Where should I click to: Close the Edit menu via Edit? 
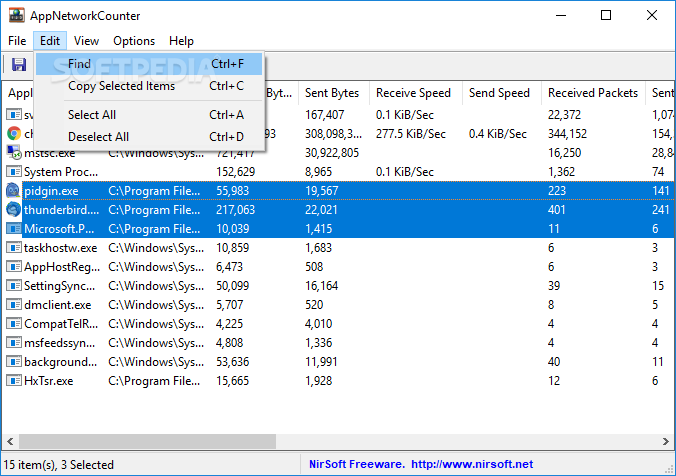(x=50, y=41)
